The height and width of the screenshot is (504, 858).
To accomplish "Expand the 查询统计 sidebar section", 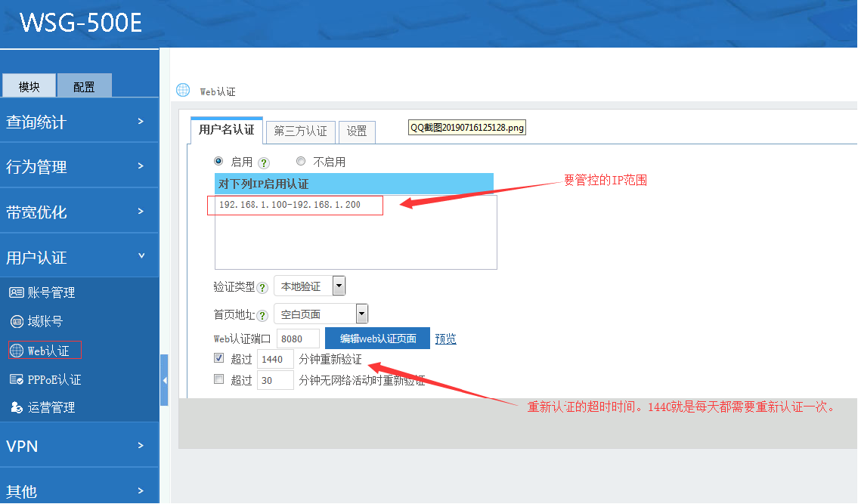I will coord(76,122).
